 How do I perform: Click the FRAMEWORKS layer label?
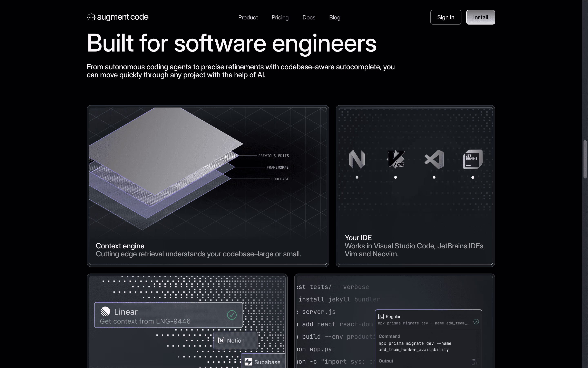[x=277, y=167]
